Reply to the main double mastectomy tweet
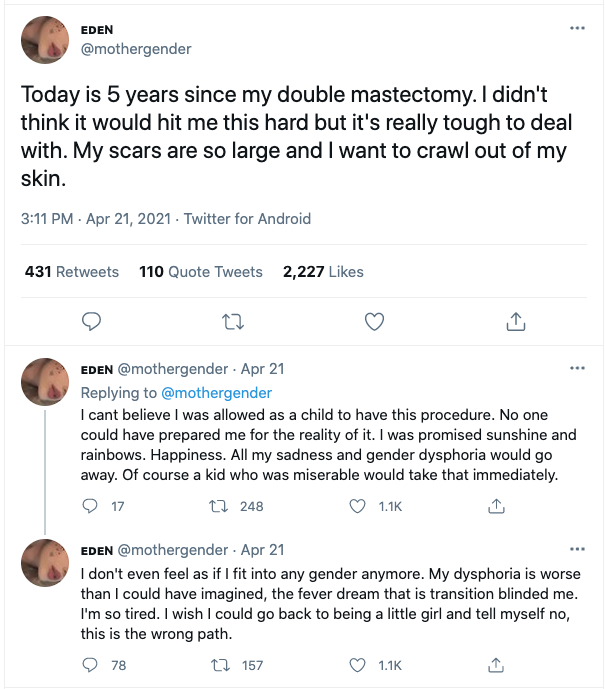 (91, 321)
